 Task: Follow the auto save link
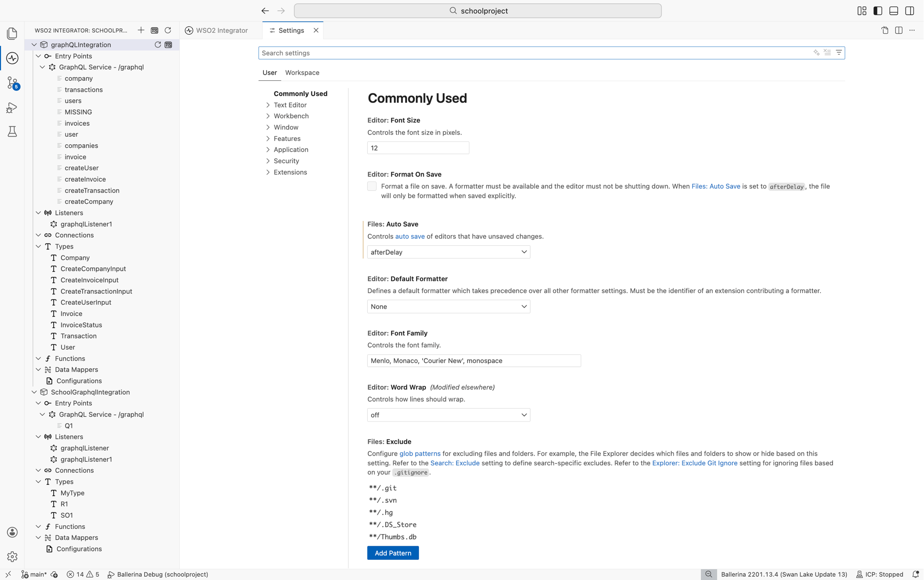(x=410, y=236)
